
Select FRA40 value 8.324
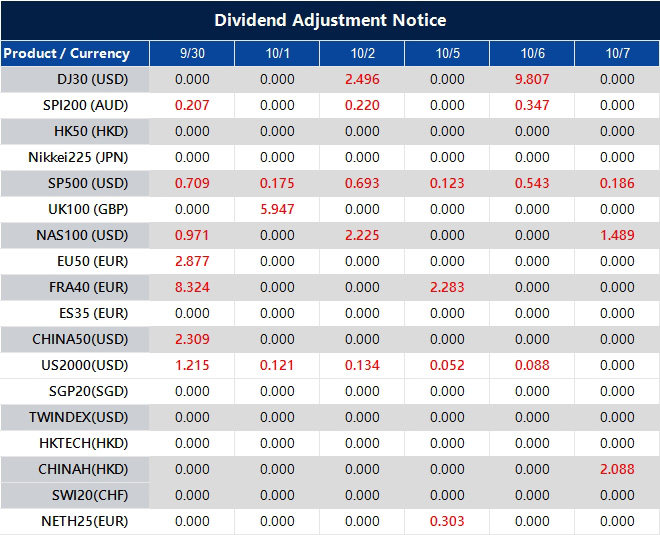pyautogui.click(x=192, y=287)
